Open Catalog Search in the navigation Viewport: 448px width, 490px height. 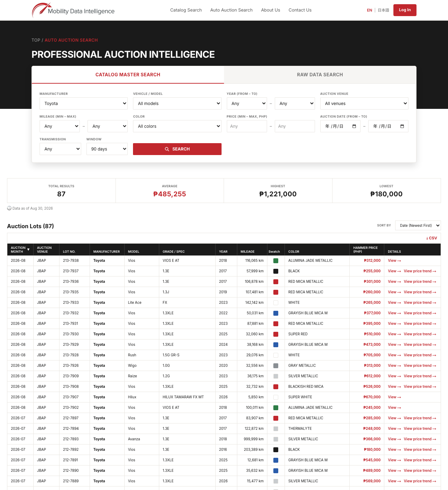pyautogui.click(x=186, y=10)
